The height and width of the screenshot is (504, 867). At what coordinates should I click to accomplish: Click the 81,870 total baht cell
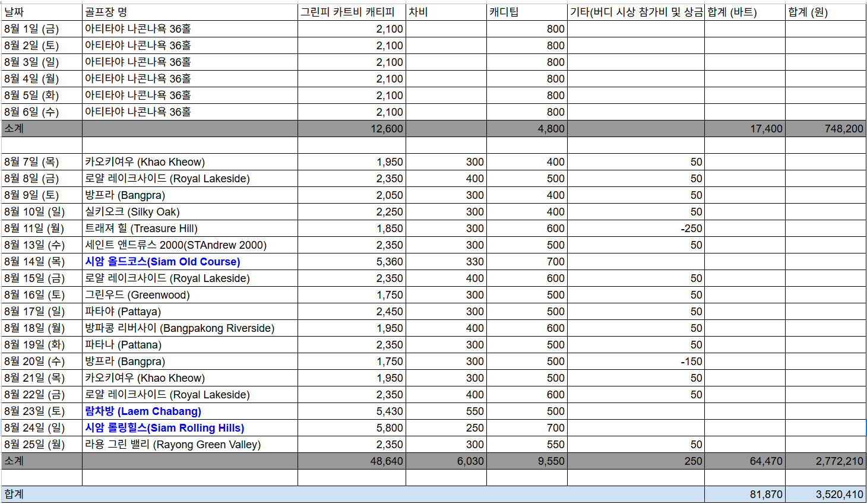745,495
